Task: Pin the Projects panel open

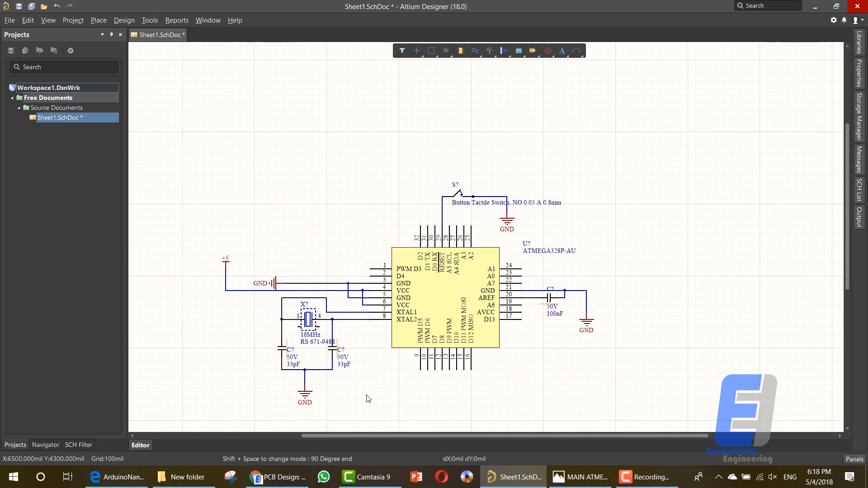Action: (x=111, y=34)
